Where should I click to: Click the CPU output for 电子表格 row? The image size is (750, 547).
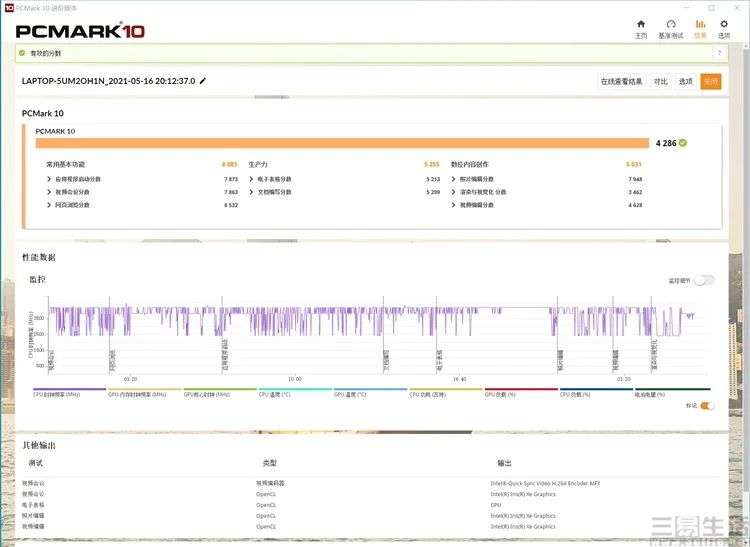[496, 505]
